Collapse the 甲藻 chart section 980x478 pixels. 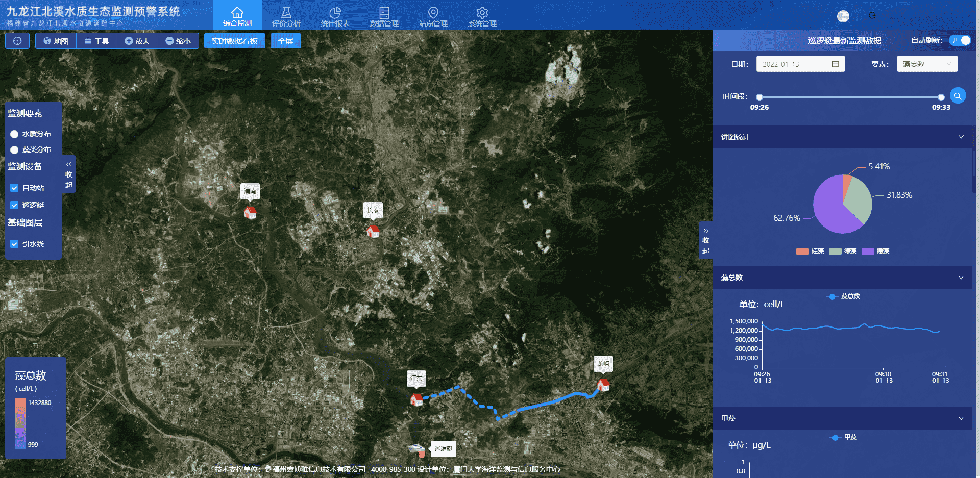tap(961, 418)
